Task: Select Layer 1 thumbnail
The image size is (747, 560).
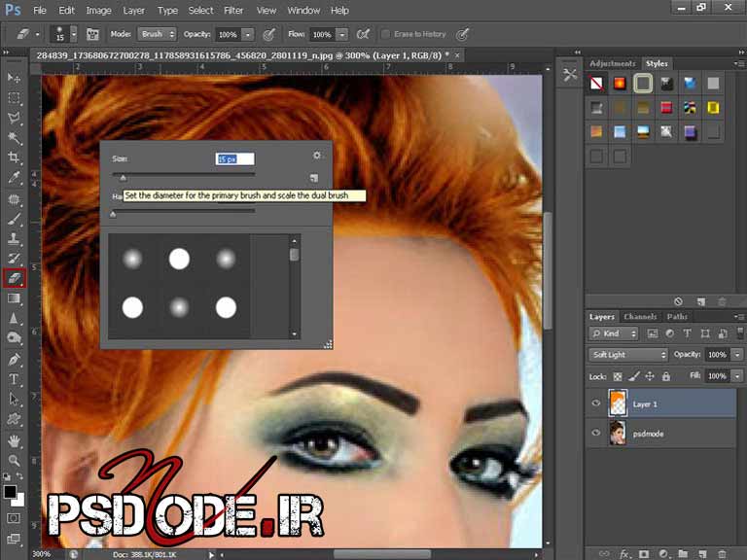Action: 618,402
